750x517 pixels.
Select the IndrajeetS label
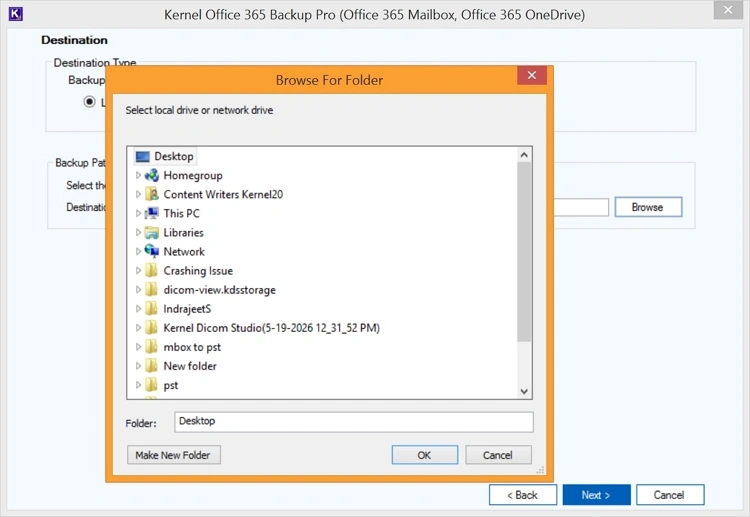[x=187, y=309]
